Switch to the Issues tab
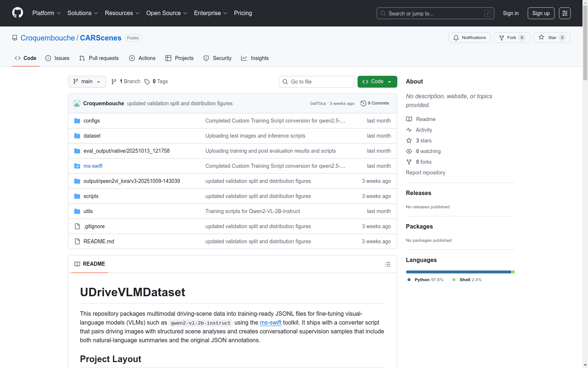The height and width of the screenshot is (368, 588). pos(57,58)
